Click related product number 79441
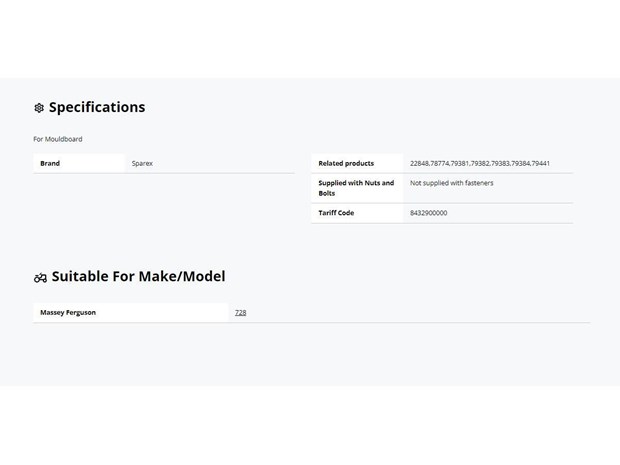 click(x=541, y=163)
